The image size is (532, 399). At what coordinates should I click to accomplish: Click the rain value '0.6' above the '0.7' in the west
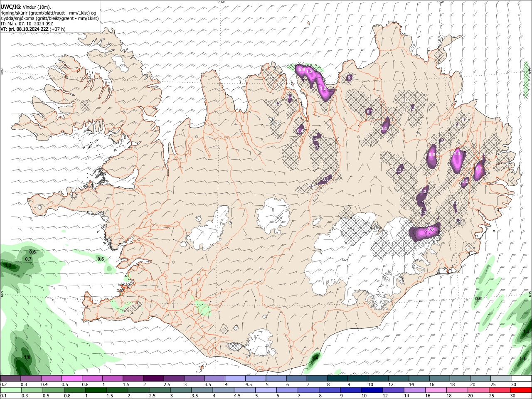33,252
